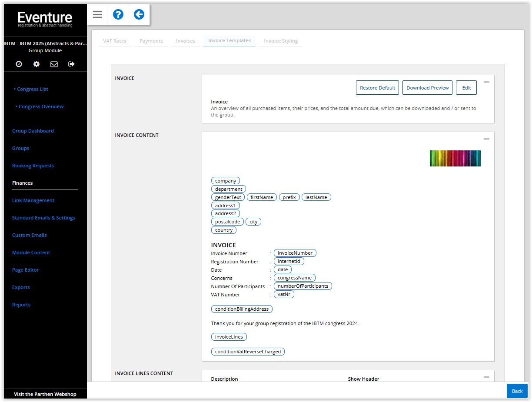Collapse the Invoice section panel
The image size is (532, 402).
pyautogui.click(x=486, y=82)
